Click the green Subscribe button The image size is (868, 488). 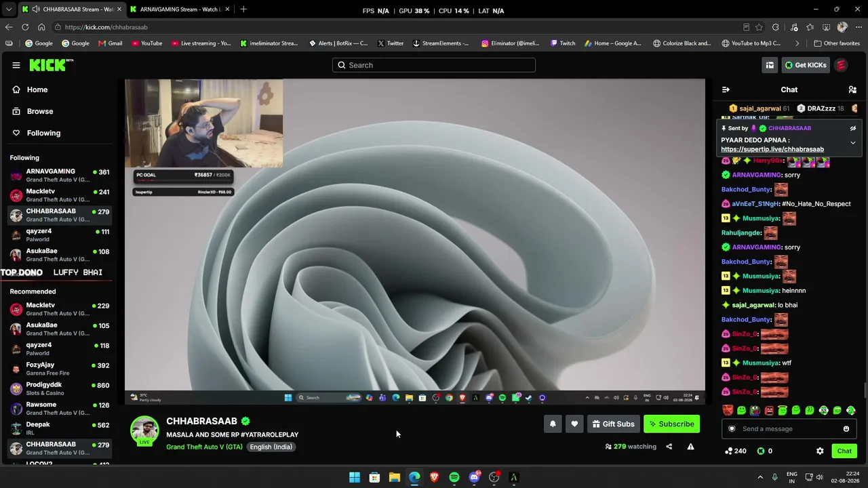(671, 424)
